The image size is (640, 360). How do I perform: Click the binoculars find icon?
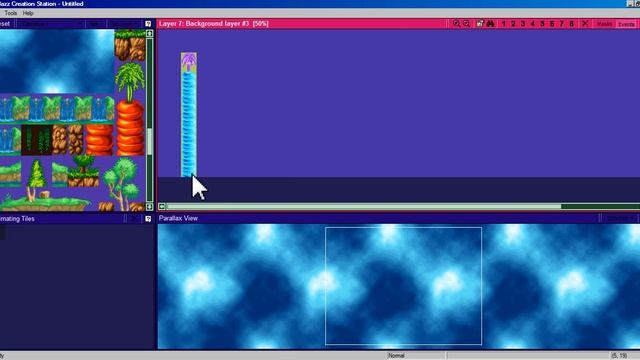tap(490, 24)
